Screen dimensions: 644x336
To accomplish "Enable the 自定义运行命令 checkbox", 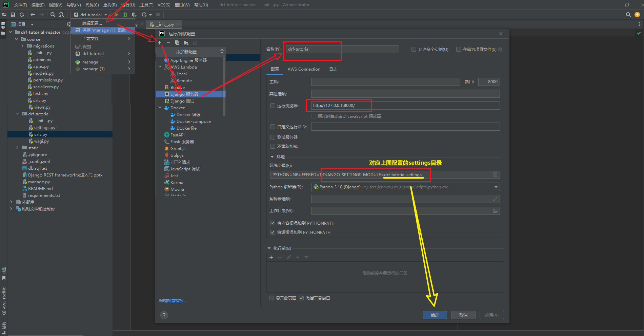I will [x=273, y=127].
